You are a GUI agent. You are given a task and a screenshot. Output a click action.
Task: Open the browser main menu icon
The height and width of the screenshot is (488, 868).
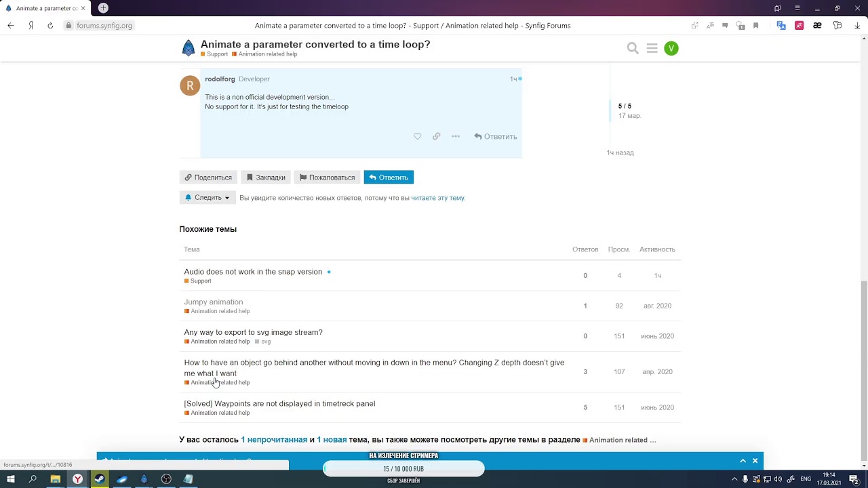797,8
